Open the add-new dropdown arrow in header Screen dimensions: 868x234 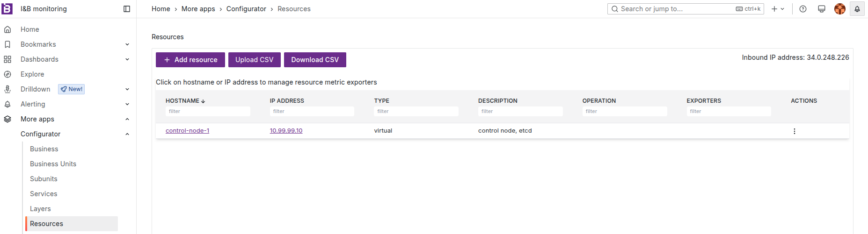(x=782, y=9)
